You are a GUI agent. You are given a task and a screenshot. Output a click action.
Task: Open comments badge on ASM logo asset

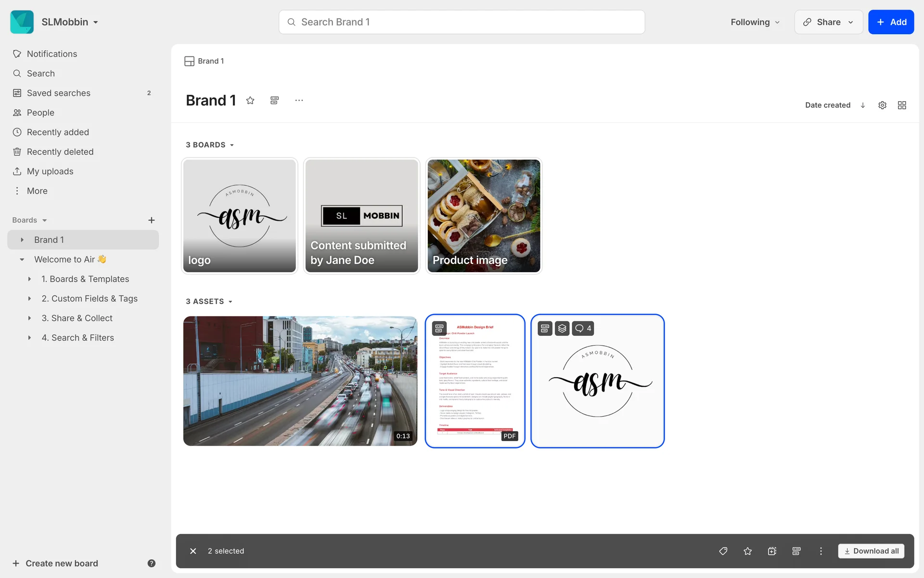pos(583,328)
